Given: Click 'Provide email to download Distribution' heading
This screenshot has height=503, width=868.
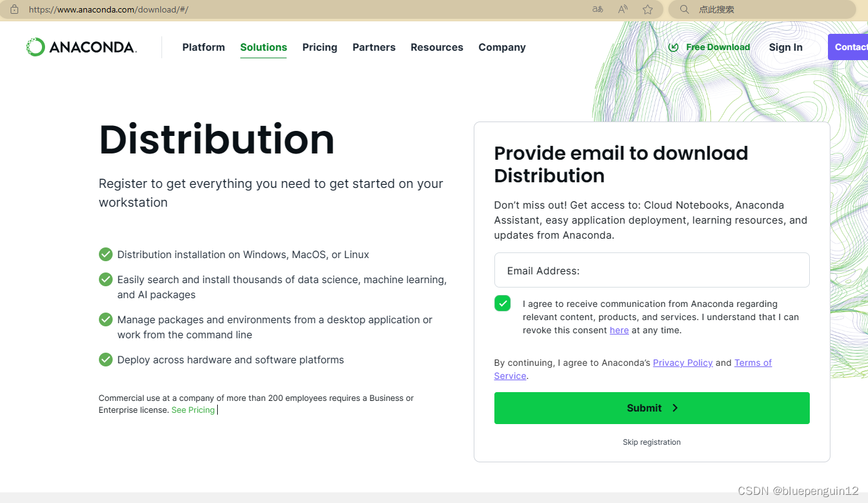Looking at the screenshot, I should point(621,164).
